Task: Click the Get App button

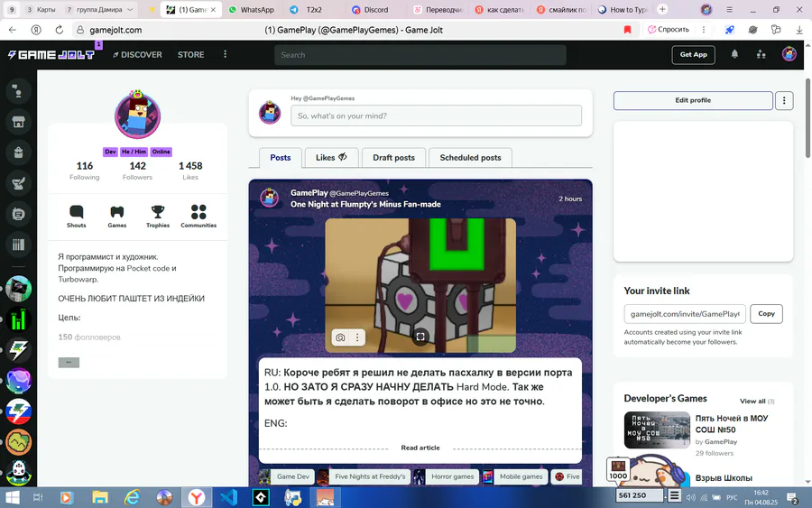Action: pos(693,54)
